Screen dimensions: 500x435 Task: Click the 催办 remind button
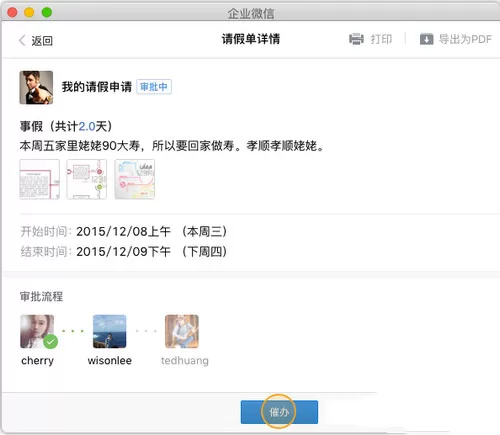(x=279, y=412)
